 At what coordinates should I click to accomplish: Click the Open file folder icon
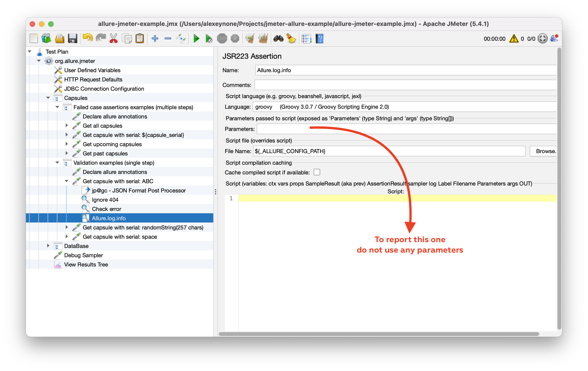pyautogui.click(x=59, y=39)
